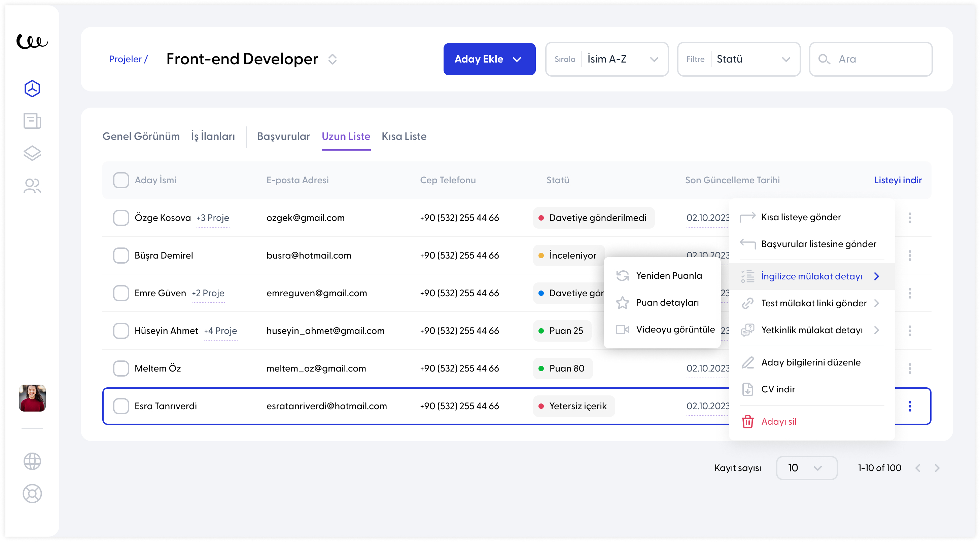Check the Esra Tanrıverdi row checkbox
Image resolution: width=980 pixels, height=542 pixels.
[121, 406]
